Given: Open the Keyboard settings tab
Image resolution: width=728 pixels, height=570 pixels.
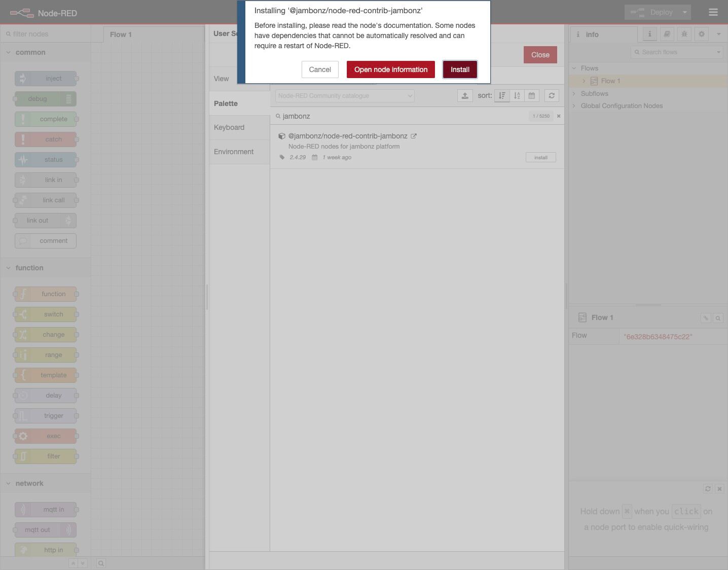Looking at the screenshot, I should coord(239,127).
